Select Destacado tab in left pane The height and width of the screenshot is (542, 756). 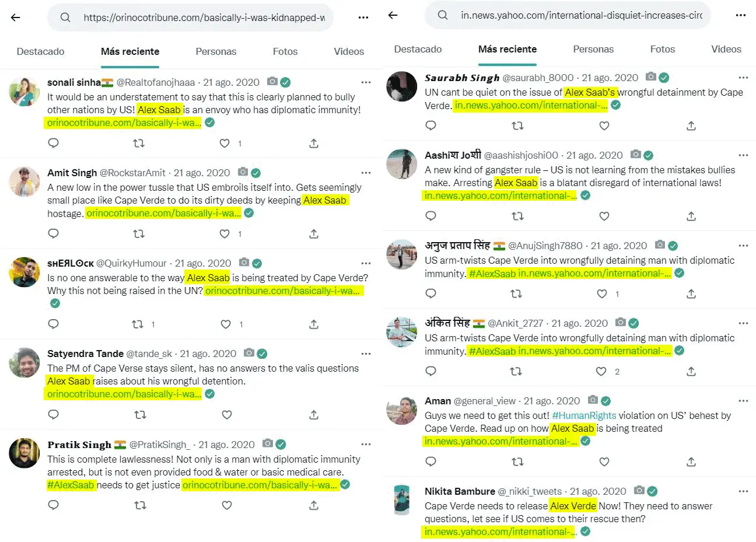pyautogui.click(x=40, y=51)
